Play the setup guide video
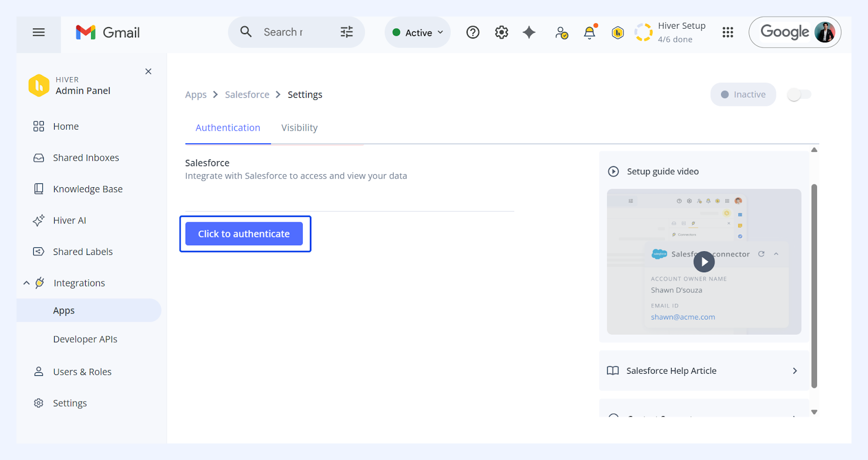This screenshot has height=460, width=868. (704, 262)
